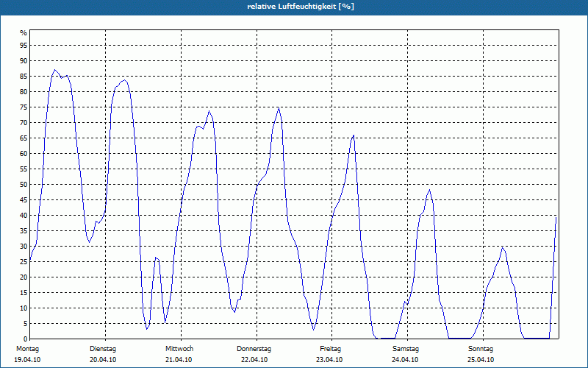
Task: Select the date 20.04.10
Action: [103, 360]
